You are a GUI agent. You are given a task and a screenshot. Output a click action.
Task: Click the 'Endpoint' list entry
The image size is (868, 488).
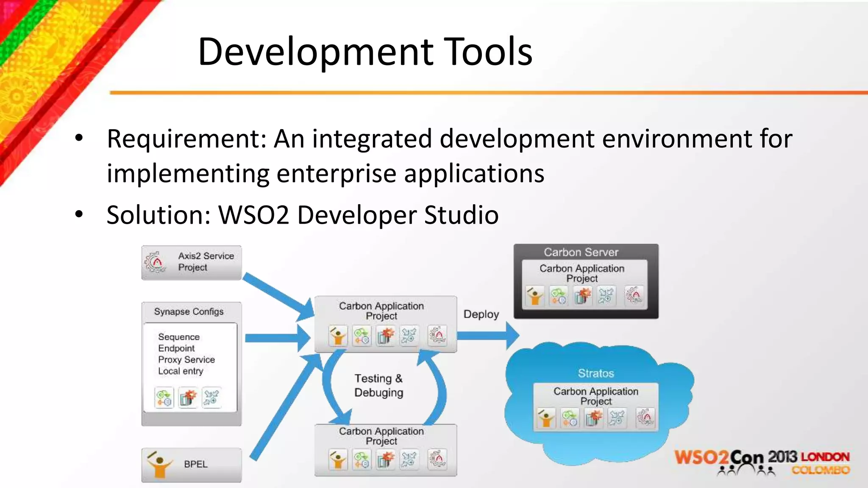coord(176,348)
